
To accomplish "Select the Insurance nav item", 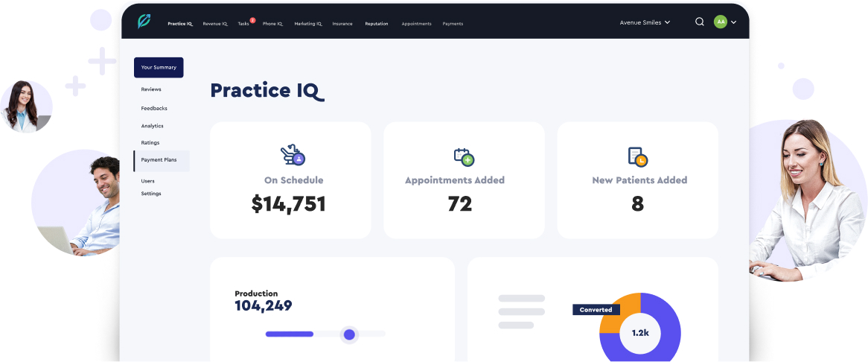I will tap(342, 24).
